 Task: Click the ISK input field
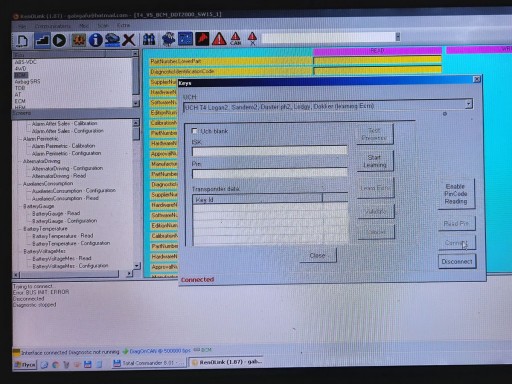(x=270, y=151)
